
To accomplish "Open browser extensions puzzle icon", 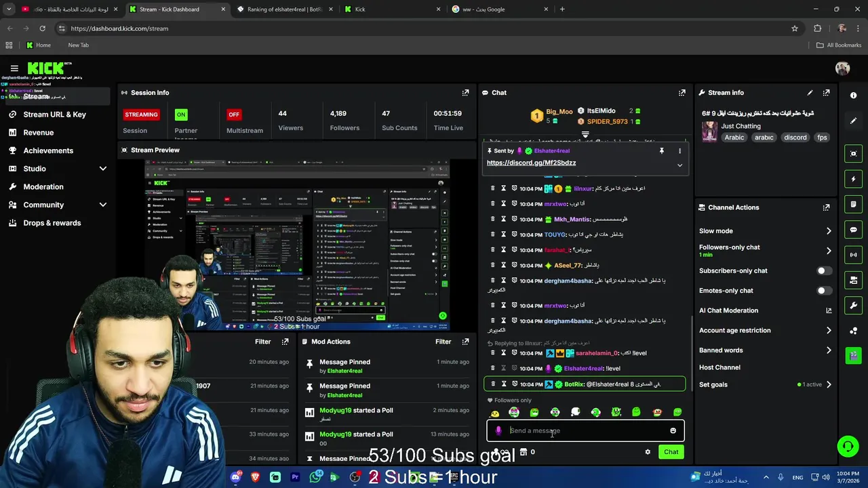I will [817, 28].
